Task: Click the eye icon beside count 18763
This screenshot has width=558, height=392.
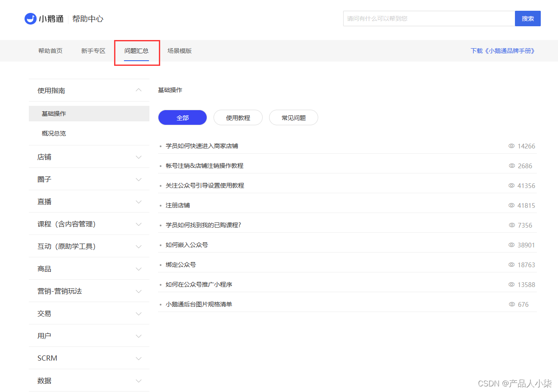Action: coord(512,265)
